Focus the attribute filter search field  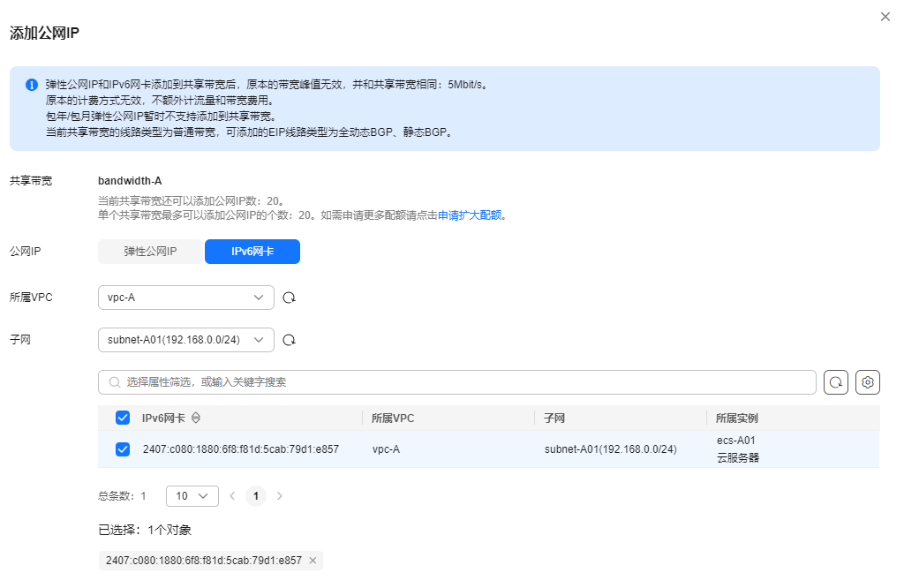pos(457,382)
